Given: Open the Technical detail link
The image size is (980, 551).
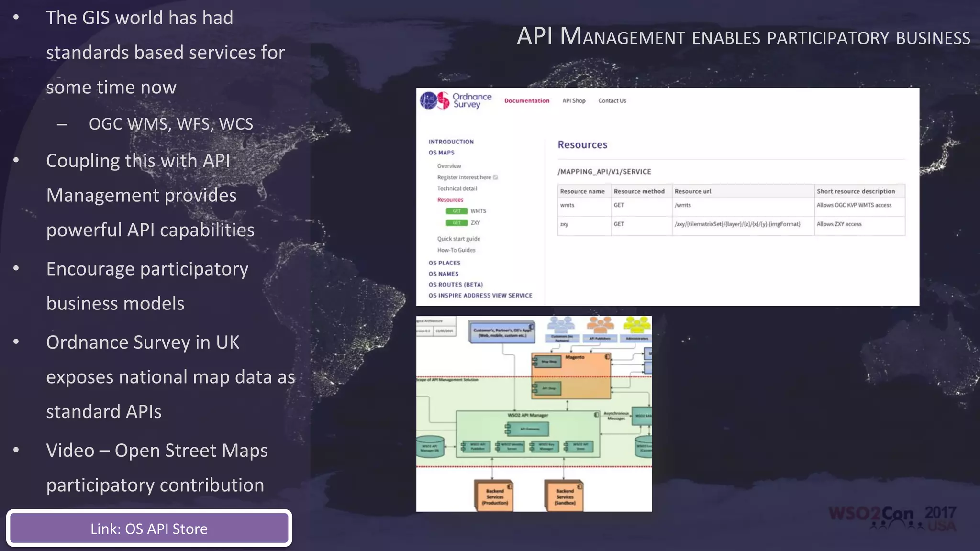Looking at the screenshot, I should [457, 188].
